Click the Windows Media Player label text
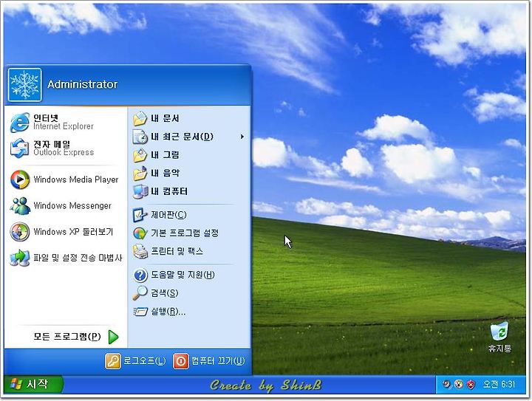 [x=76, y=179]
